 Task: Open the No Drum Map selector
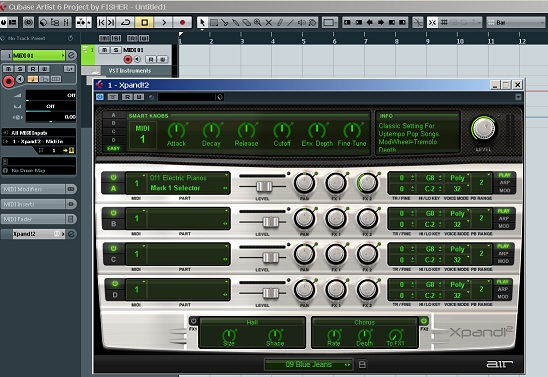[39, 171]
